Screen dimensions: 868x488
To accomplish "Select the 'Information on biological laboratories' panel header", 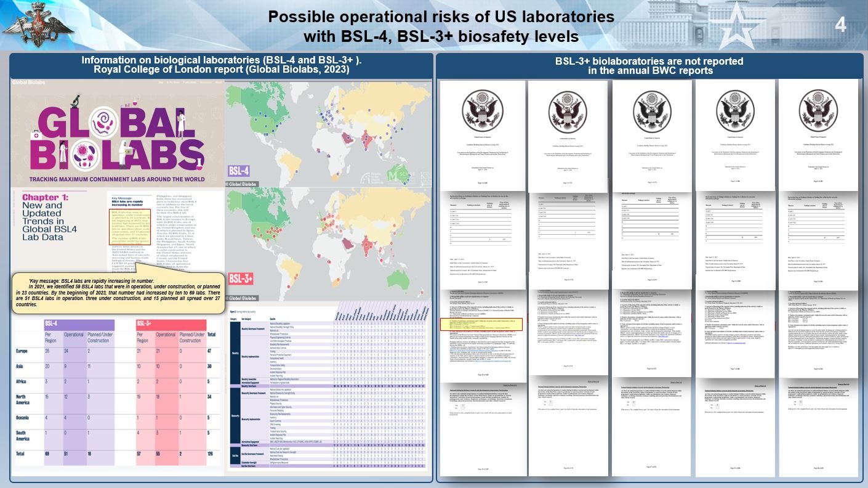I will 222,65.
